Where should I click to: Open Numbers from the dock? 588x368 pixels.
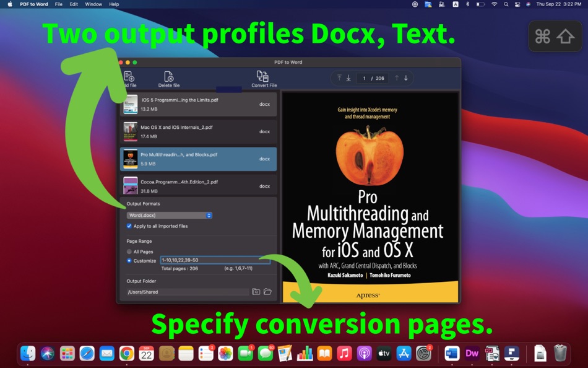[x=305, y=353]
